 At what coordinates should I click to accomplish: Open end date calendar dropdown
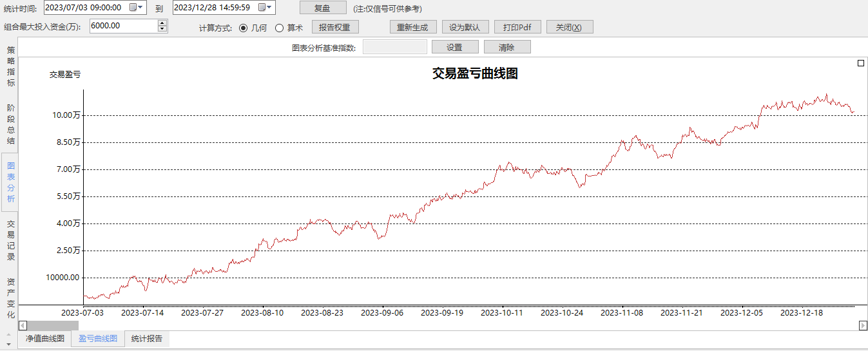point(265,8)
